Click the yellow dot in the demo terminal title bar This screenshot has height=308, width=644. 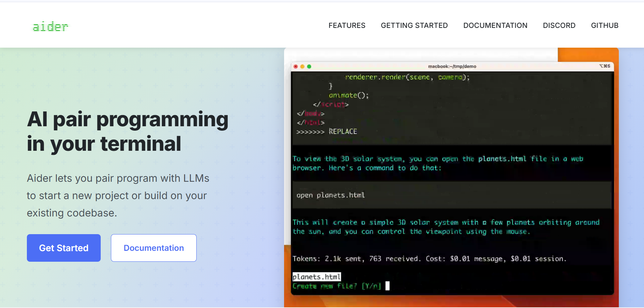point(302,66)
